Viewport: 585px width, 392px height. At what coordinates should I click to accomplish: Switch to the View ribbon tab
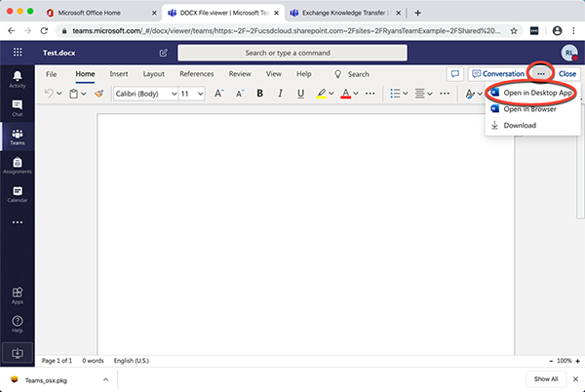point(274,74)
